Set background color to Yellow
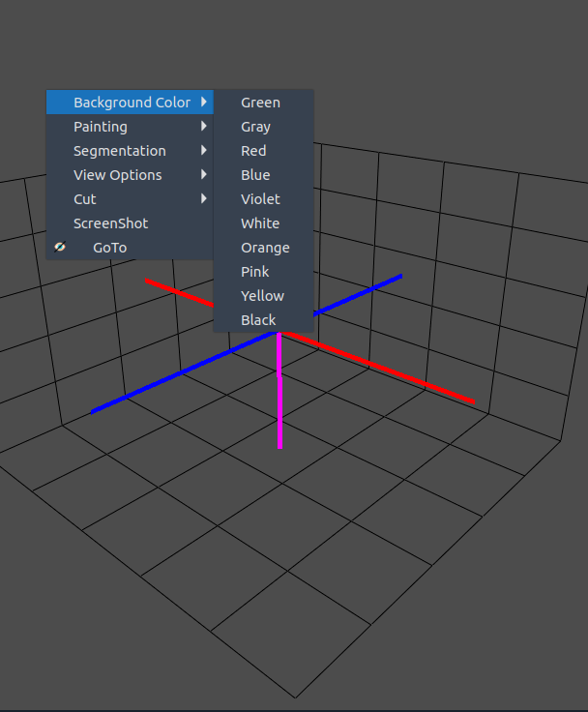The image size is (588, 712). [263, 296]
